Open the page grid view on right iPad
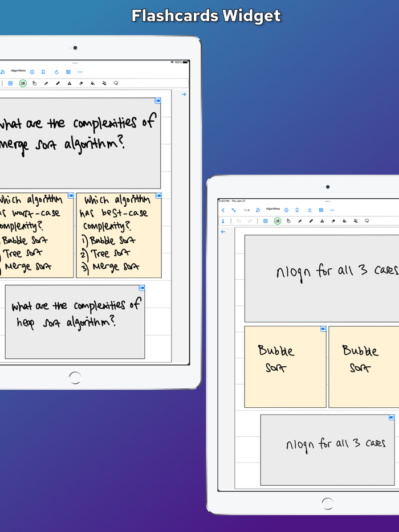399x532 pixels. (321, 210)
